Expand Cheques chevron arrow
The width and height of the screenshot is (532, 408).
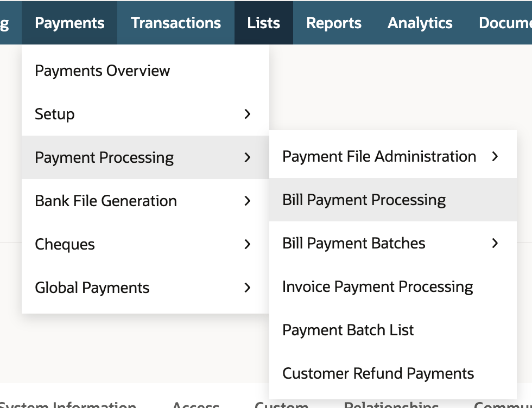(x=248, y=244)
